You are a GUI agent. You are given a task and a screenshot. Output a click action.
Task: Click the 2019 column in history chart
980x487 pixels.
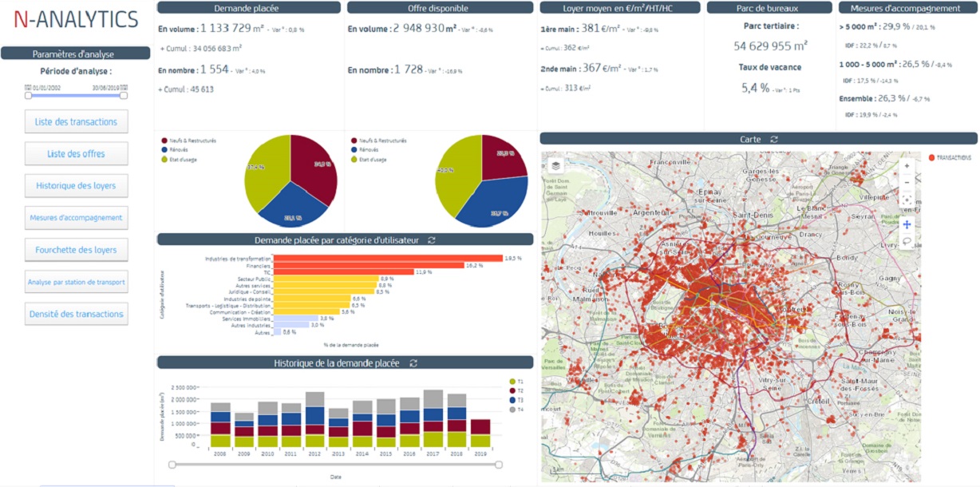(480, 434)
